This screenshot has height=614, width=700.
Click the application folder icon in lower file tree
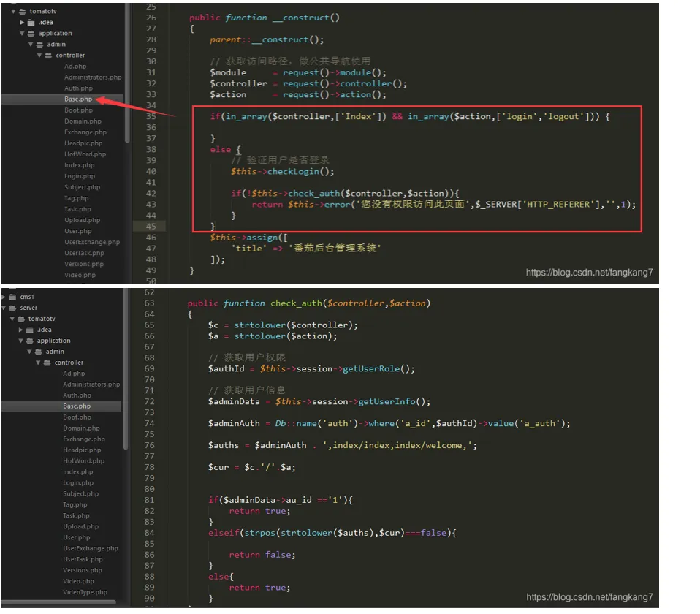(30, 341)
